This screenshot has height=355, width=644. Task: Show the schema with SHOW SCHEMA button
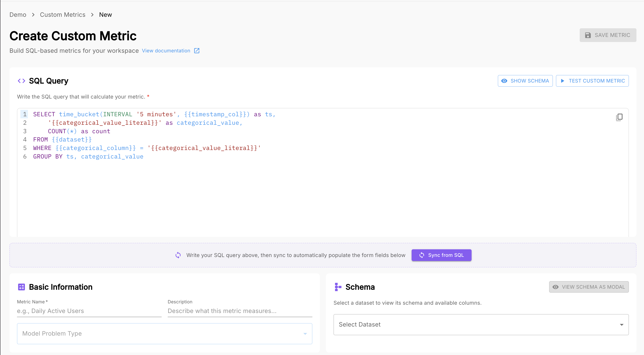(x=525, y=81)
